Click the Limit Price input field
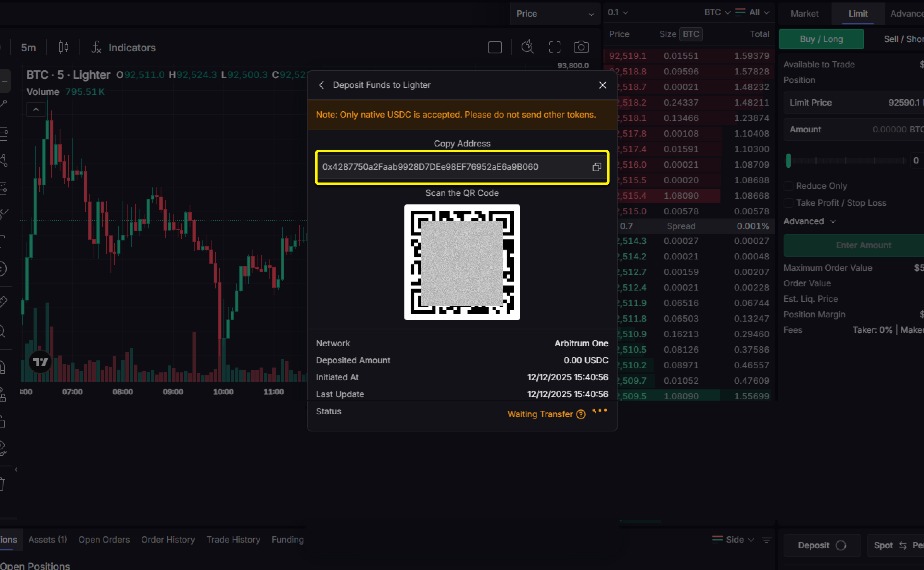Screen dimensions: 924x570 [x=854, y=102]
